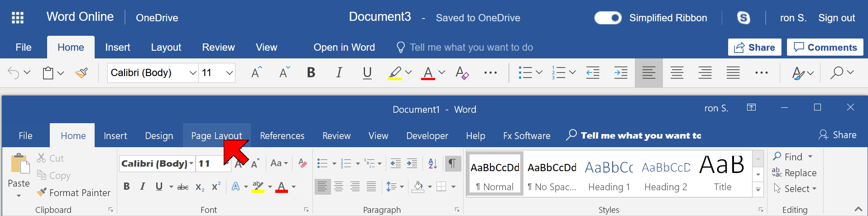The width and height of the screenshot is (868, 216).
Task: Switch to the Review tab in Word Online
Action: 218,47
